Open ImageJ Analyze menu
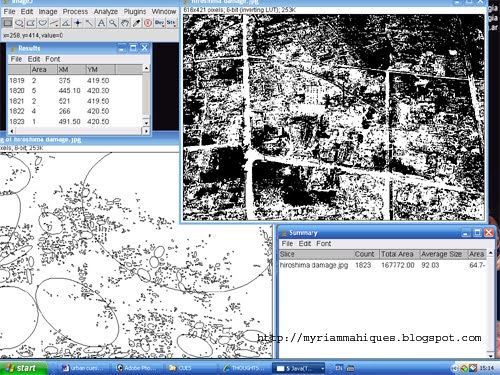Image resolution: width=500 pixels, height=375 pixels. tap(106, 11)
